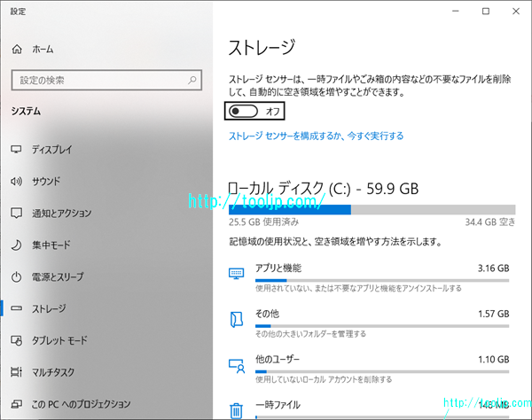
Task: Click the 1.10 GB size value
Action: click(x=493, y=360)
